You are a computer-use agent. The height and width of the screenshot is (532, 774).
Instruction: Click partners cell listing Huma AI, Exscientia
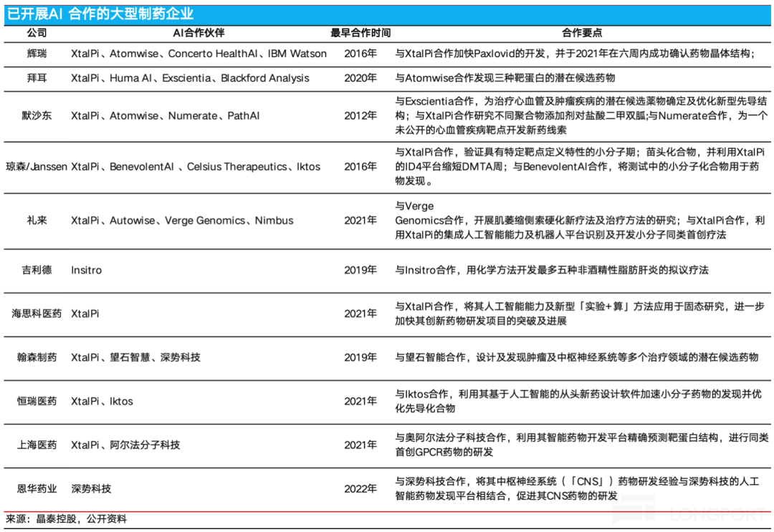(x=190, y=78)
